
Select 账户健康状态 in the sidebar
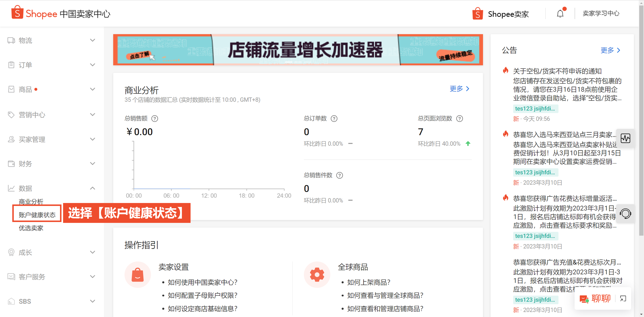coord(37,215)
